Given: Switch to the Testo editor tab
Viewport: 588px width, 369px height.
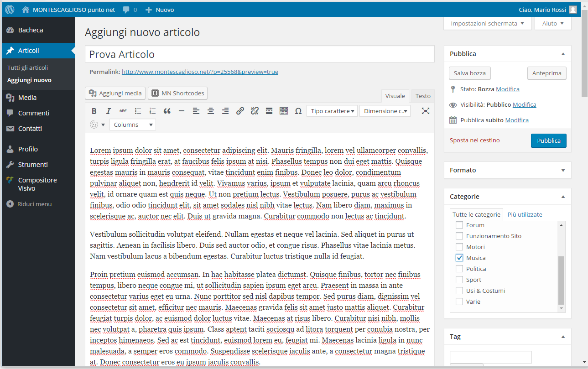Looking at the screenshot, I should (422, 96).
